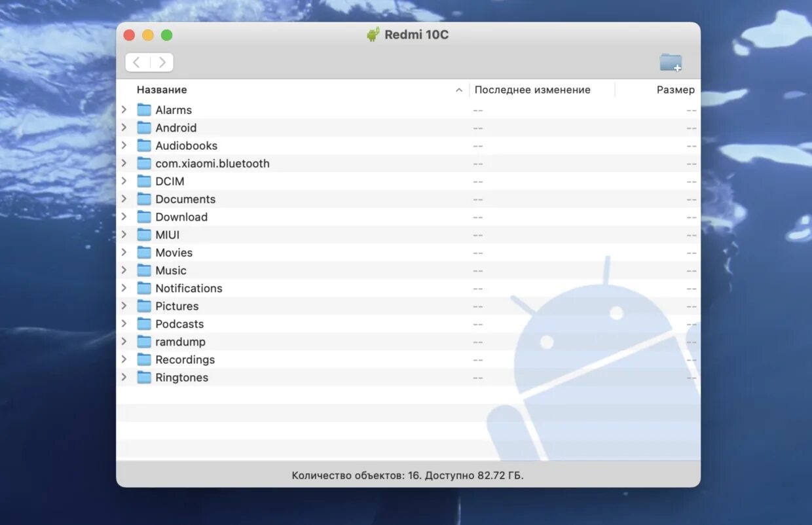Expand the Recordings folder

pyautogui.click(x=124, y=359)
